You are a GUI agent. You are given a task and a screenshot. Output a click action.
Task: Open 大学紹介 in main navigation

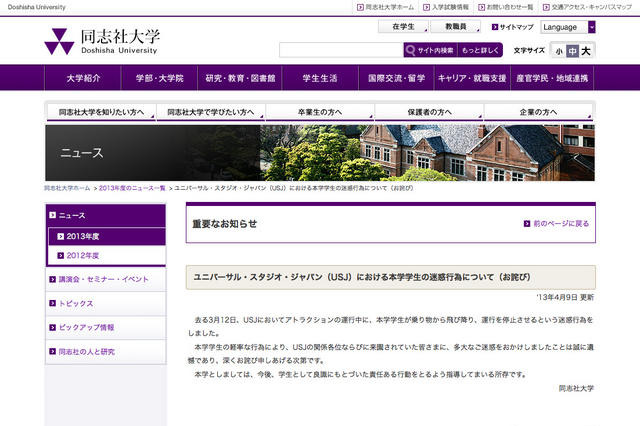coord(83,78)
